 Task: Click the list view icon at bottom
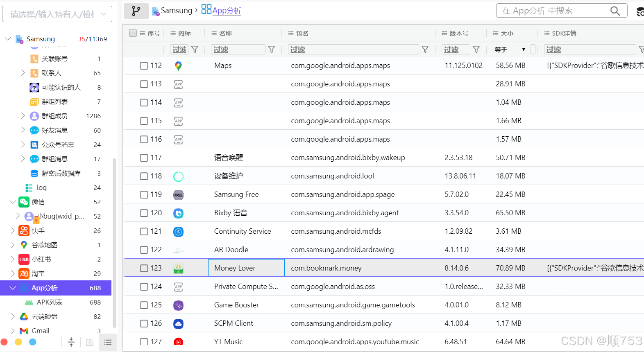click(x=108, y=343)
